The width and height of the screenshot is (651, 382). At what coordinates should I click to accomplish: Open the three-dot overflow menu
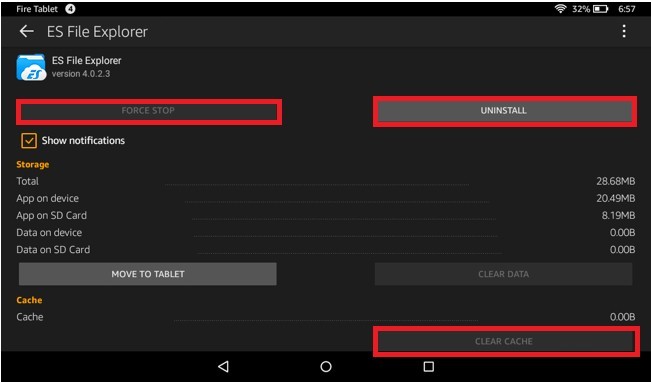click(624, 31)
